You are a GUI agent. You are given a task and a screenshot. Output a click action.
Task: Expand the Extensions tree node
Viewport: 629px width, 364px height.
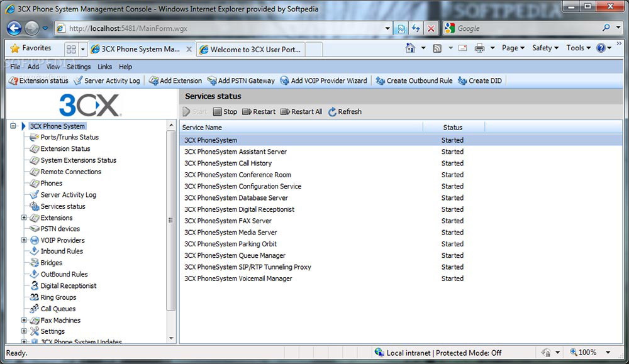tap(24, 218)
